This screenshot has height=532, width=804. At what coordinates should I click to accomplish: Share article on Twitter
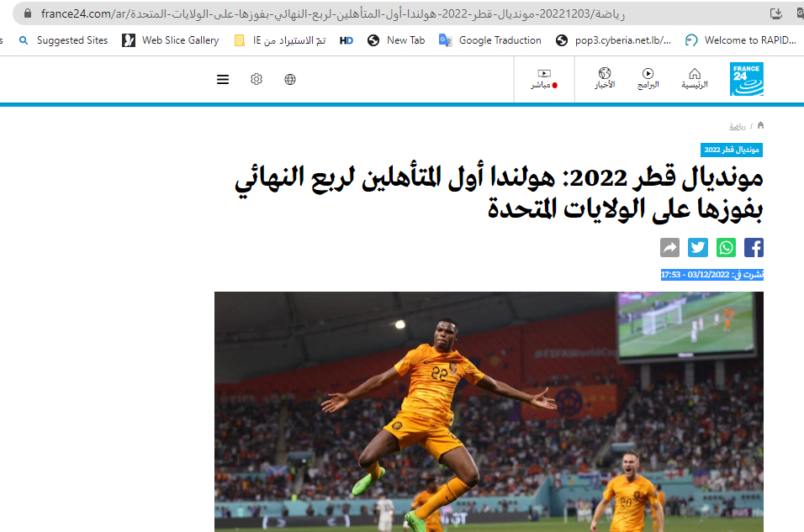[698, 247]
